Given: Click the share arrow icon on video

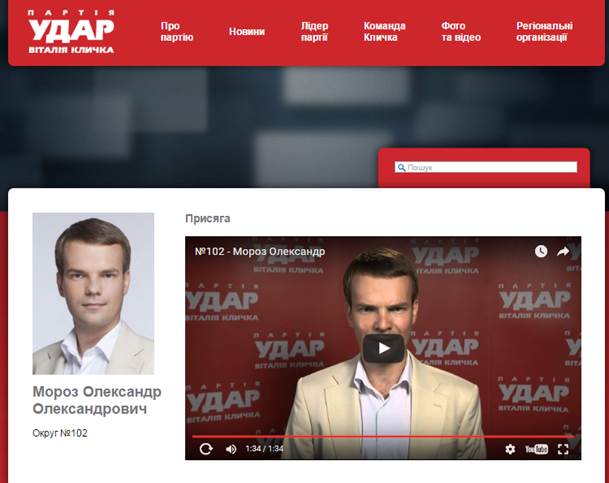Looking at the screenshot, I should pyautogui.click(x=563, y=252).
